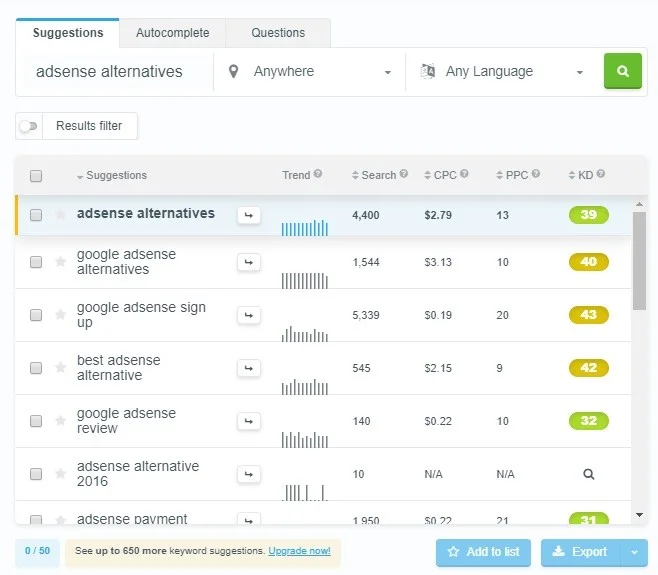
Task: Star the google adsense sign up keyword
Action: (x=60, y=314)
